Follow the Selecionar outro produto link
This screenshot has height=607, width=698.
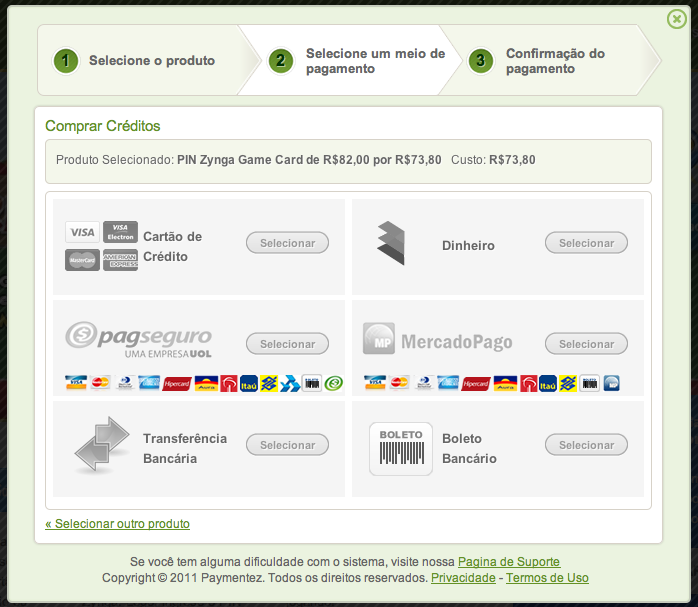click(x=118, y=523)
